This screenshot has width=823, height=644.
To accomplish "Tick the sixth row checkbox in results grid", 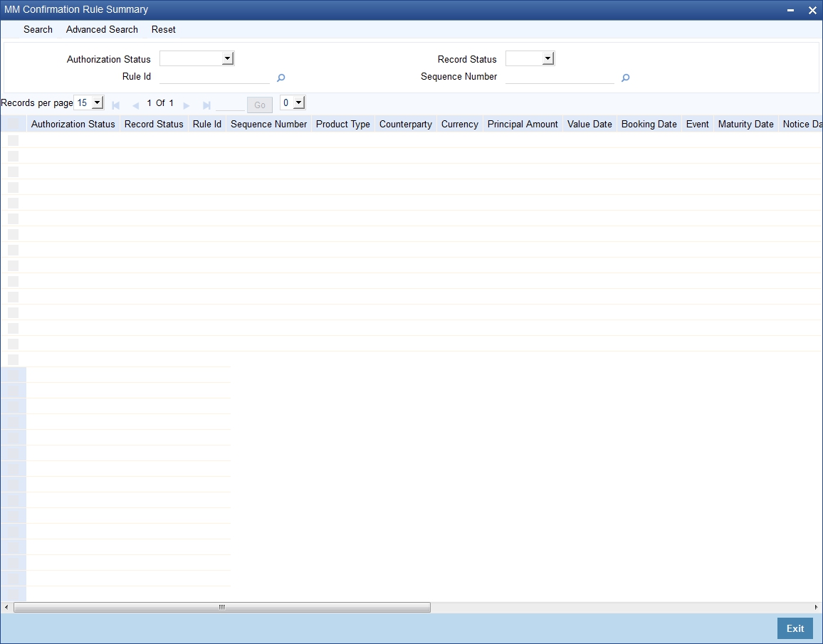I will (x=13, y=218).
